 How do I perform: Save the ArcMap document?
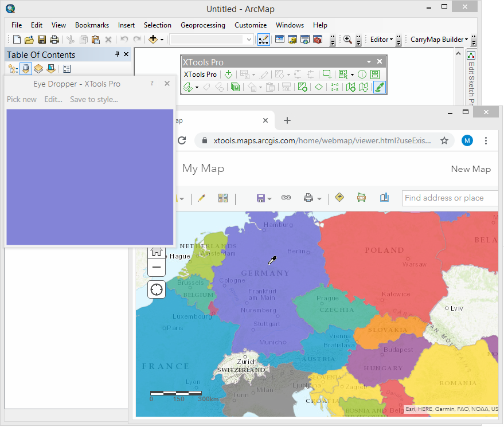pos(42,40)
